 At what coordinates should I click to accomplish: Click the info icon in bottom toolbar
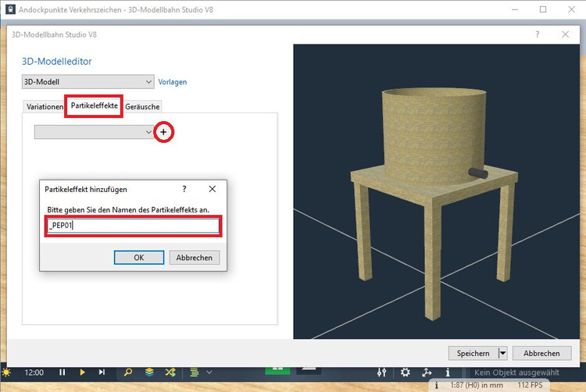(x=448, y=372)
